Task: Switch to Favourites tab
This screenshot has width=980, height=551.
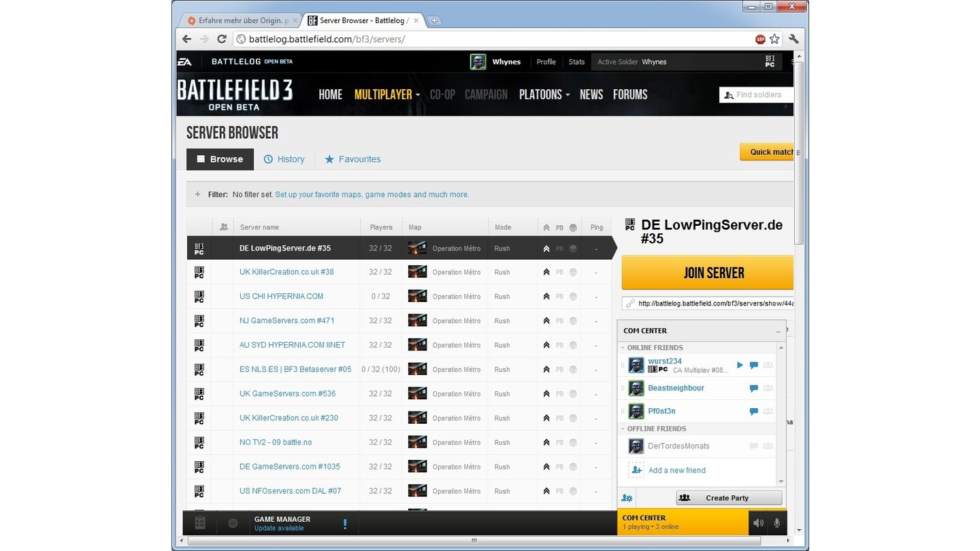Action: tap(353, 159)
